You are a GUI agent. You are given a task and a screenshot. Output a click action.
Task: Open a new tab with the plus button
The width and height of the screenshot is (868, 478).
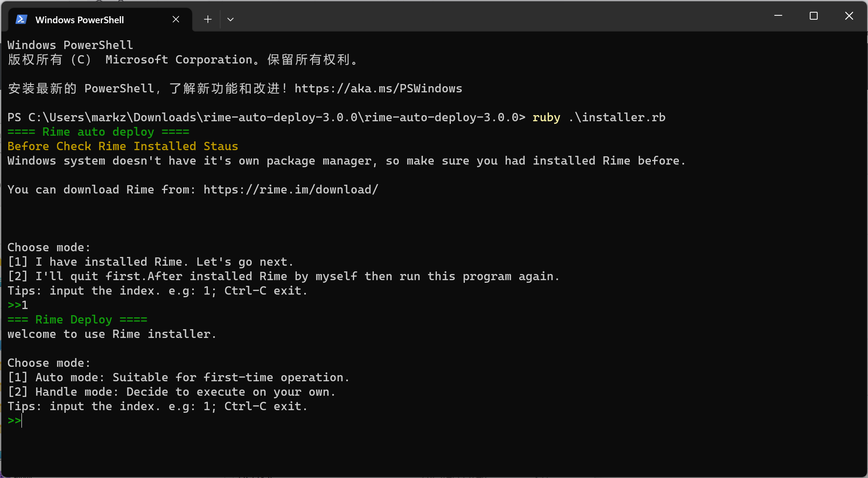coord(208,19)
